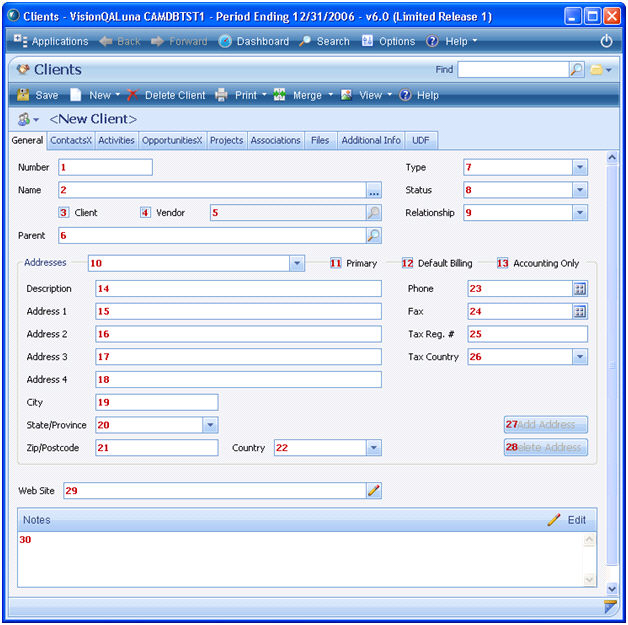Click the Dashboard icon in navigation bar
Image resolution: width=628 pixels, height=625 pixels.
click(225, 41)
